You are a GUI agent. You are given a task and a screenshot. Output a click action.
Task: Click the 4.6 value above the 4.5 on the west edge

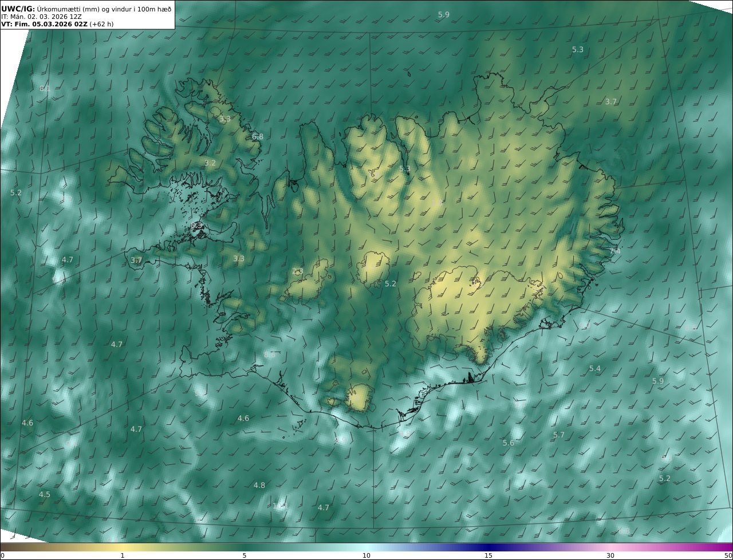pyautogui.click(x=27, y=423)
